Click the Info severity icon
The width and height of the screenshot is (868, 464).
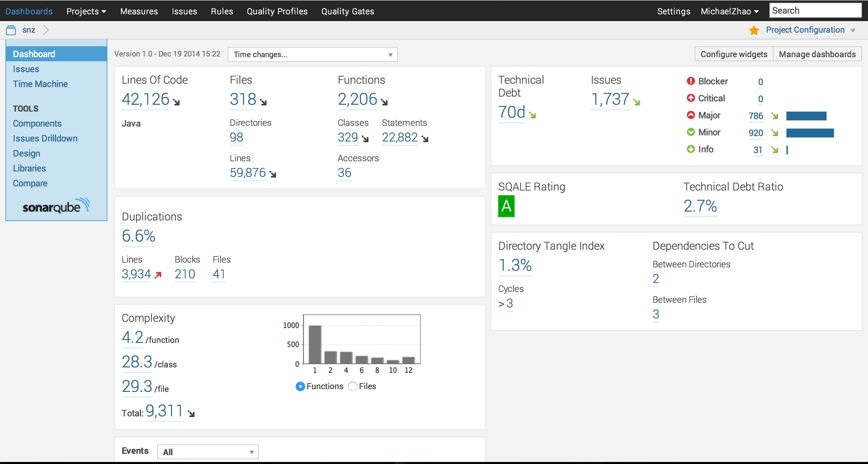[691, 149]
